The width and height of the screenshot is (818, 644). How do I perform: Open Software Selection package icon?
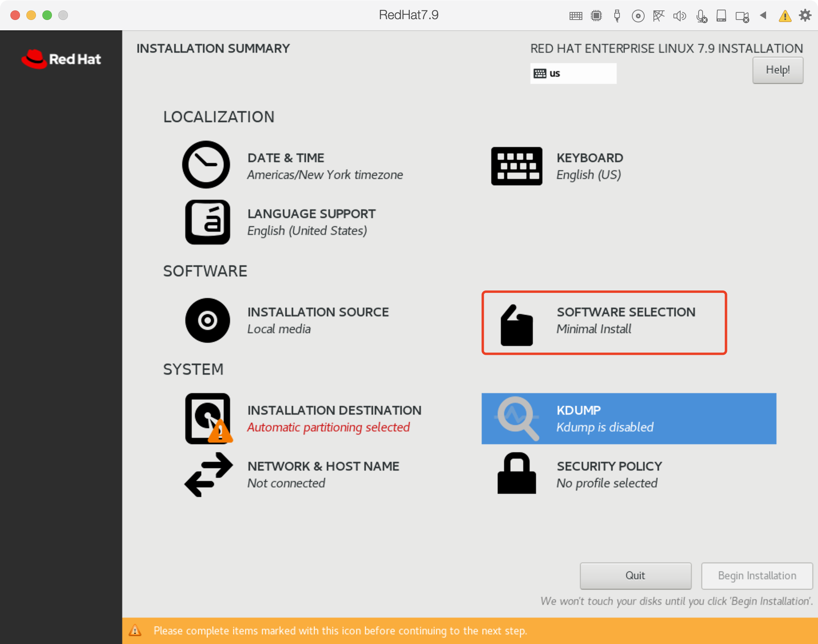click(x=516, y=325)
